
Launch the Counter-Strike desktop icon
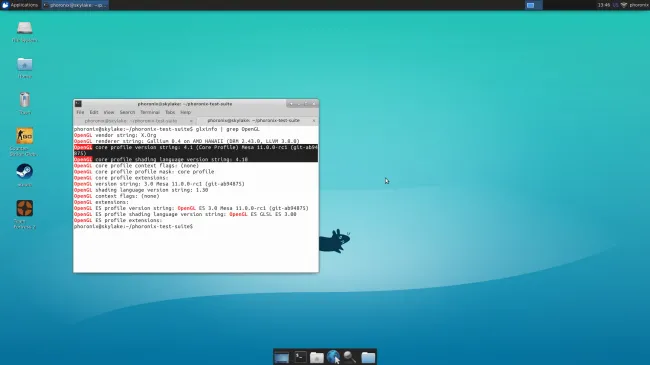tap(24, 142)
